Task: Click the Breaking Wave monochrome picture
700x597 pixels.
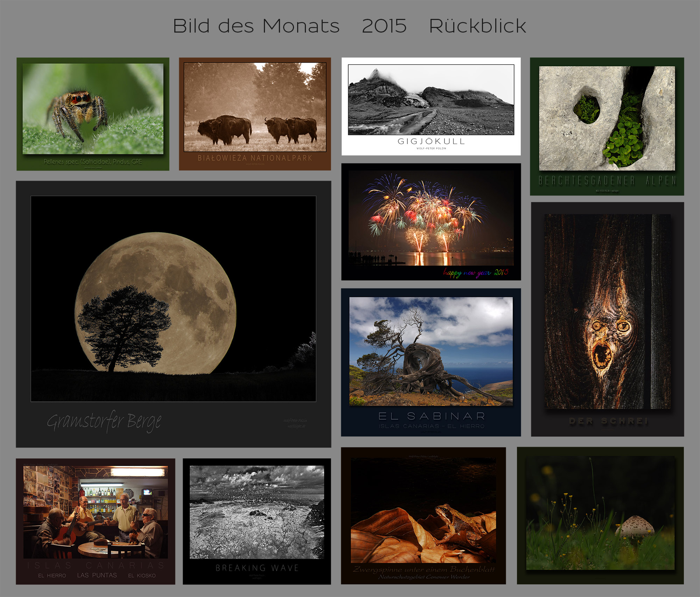Action: pos(257,512)
